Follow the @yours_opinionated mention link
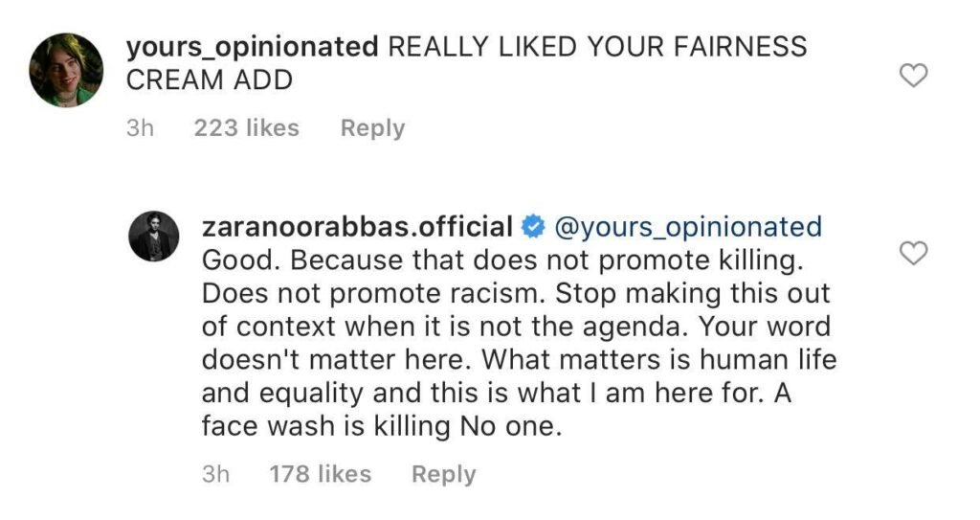Image resolution: width=980 pixels, height=520 pixels. pos(686,227)
